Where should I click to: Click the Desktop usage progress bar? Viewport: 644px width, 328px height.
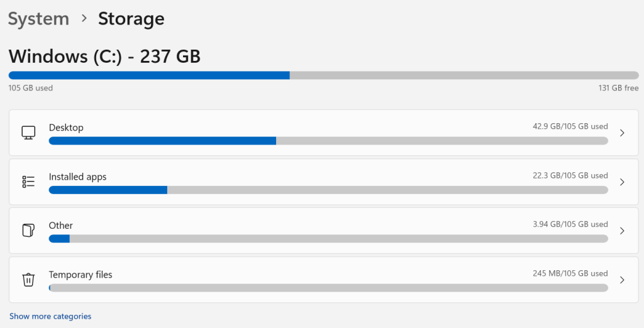(328, 141)
